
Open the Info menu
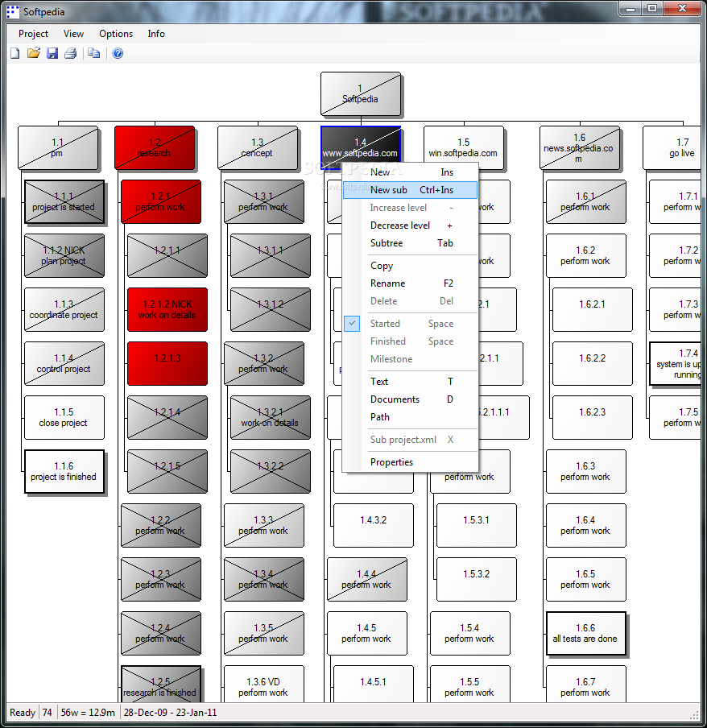coord(156,34)
